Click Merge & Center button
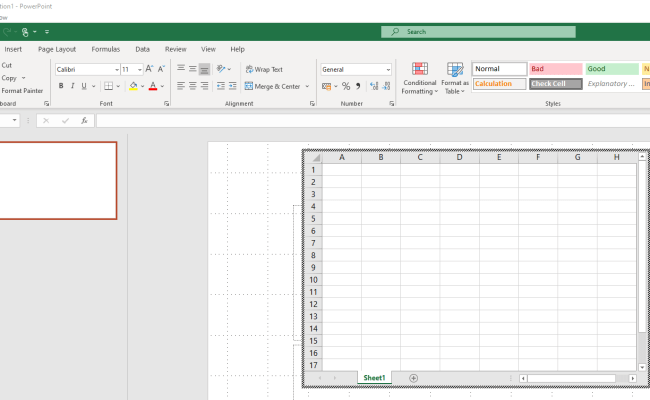 click(273, 86)
